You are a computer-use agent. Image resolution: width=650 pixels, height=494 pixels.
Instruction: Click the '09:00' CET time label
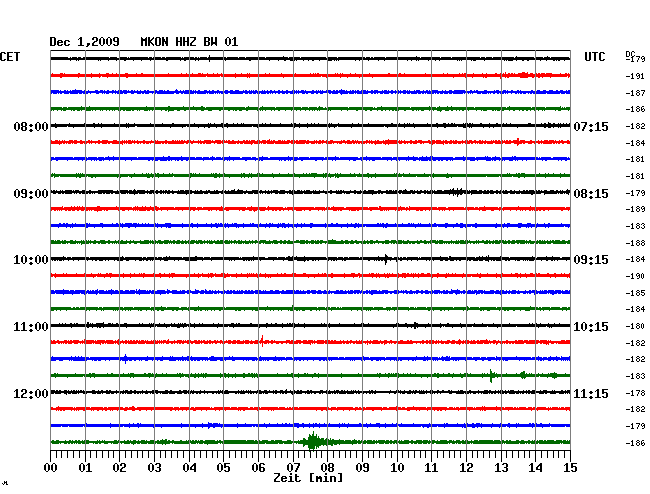tap(31, 194)
